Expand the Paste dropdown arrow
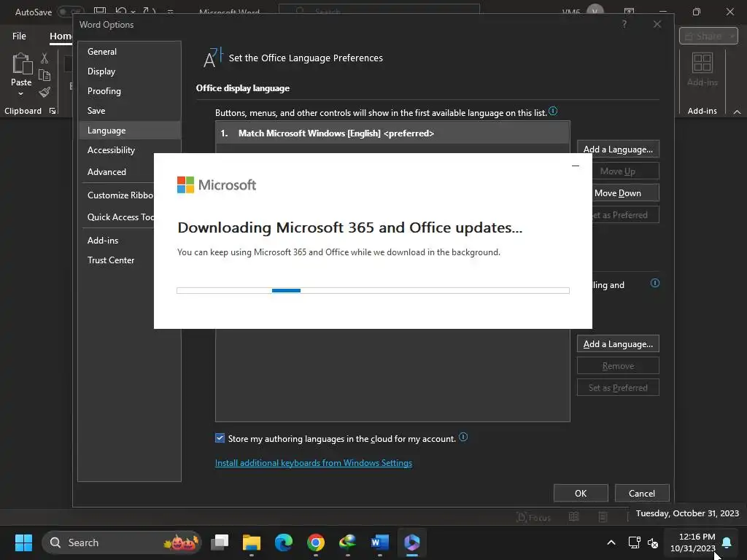747x560 pixels. point(20,94)
